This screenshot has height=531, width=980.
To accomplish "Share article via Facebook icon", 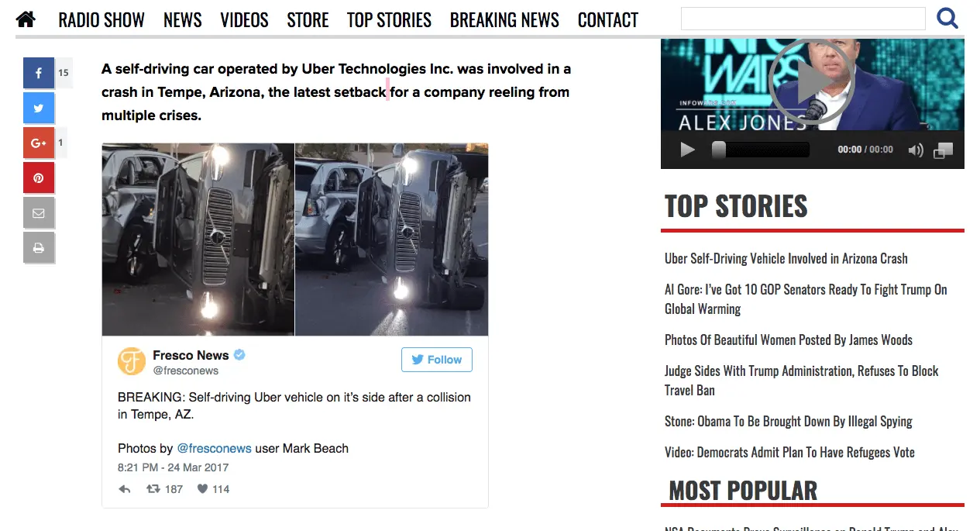I will pos(39,73).
